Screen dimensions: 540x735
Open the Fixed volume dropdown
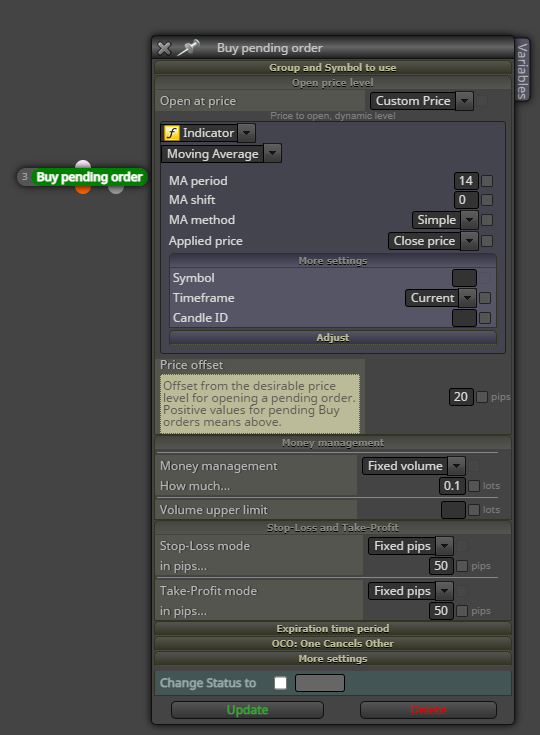(414, 466)
